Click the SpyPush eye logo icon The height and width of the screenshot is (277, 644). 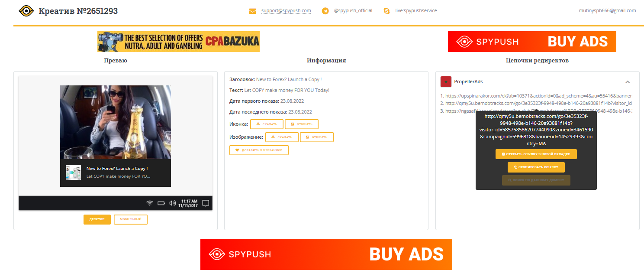pos(26,11)
